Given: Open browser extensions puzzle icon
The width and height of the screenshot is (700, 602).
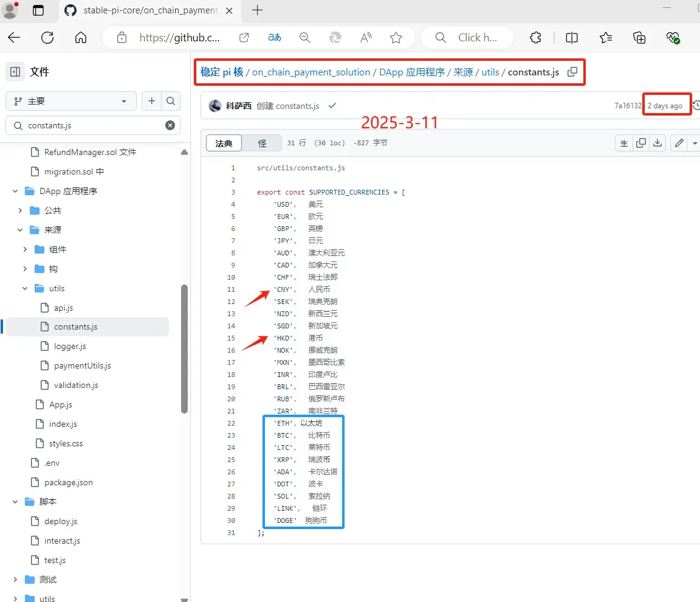Looking at the screenshot, I should [x=536, y=38].
